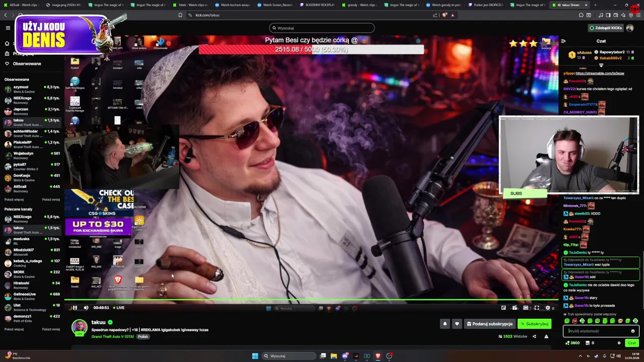
Task: Jump to LIVE position
Action: (x=119, y=308)
